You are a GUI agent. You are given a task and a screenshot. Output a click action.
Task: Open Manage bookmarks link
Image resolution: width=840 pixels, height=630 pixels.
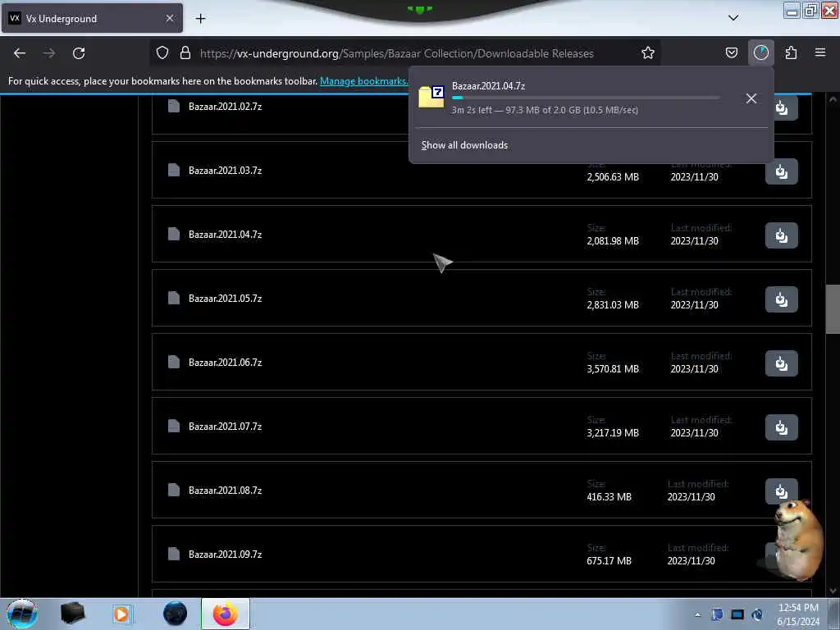coord(363,81)
